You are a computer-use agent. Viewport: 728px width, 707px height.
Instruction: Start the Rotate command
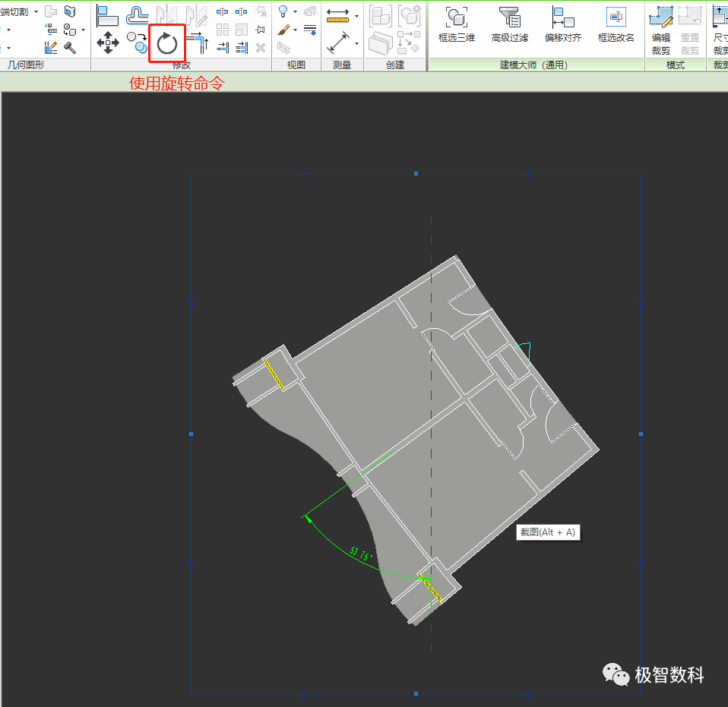click(x=167, y=43)
